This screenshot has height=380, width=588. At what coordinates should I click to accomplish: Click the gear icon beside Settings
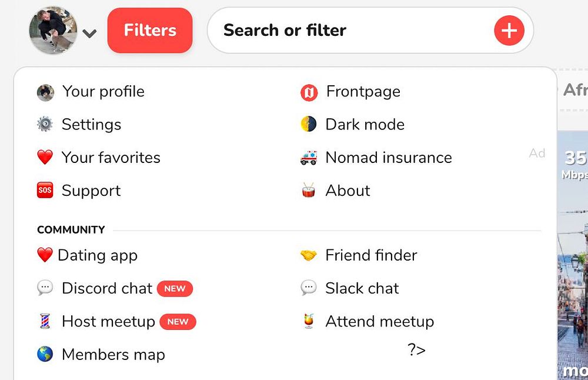(x=45, y=125)
